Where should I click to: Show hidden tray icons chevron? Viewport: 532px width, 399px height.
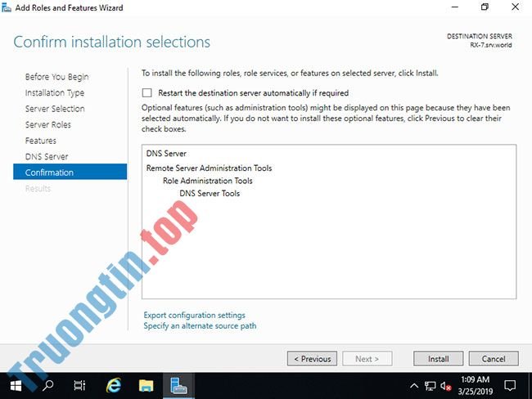tap(414, 386)
